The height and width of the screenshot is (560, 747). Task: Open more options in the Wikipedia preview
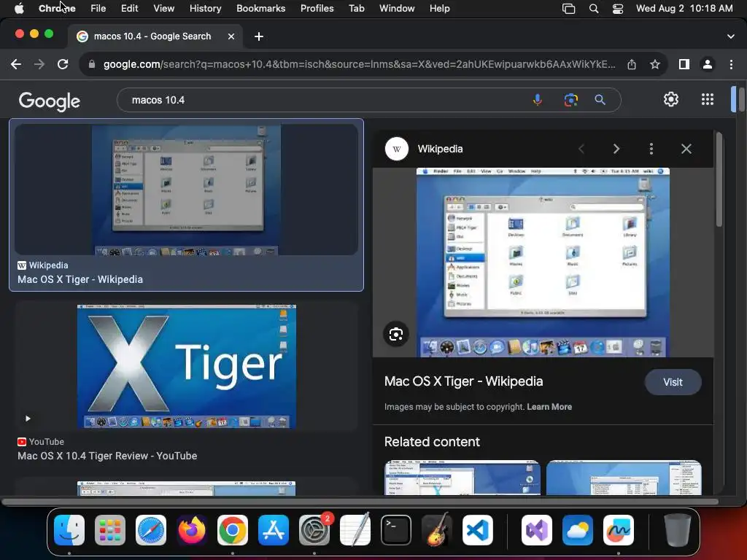pos(651,149)
